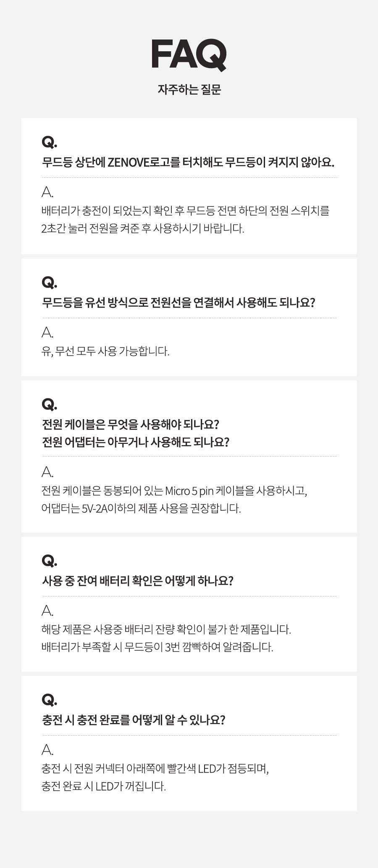Screen dimensions: 378x868
Task: Click the A mark above the 유, 무선 answer
Action: pos(47,333)
